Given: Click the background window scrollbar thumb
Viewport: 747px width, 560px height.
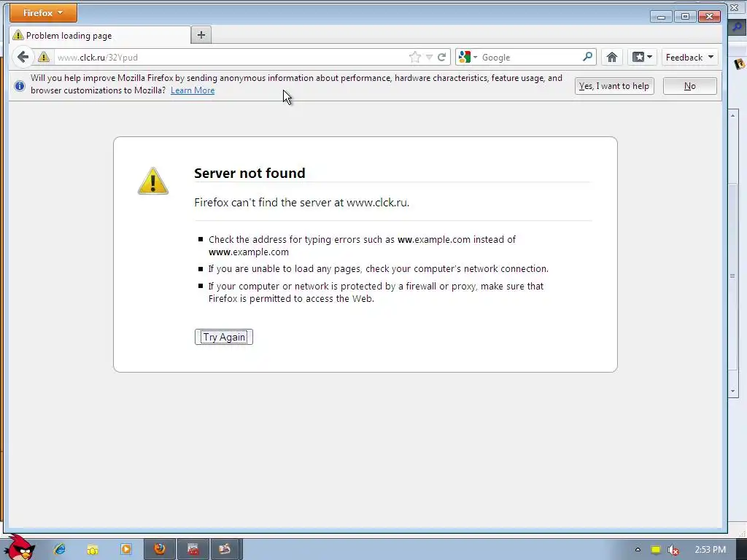Looking at the screenshot, I should click(x=732, y=276).
